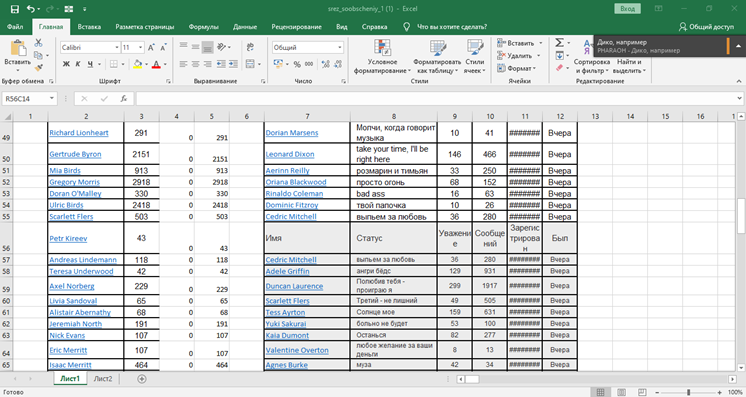This screenshot has height=397, width=746.
Task: Open font size 11 dropdown
Action: pos(140,48)
